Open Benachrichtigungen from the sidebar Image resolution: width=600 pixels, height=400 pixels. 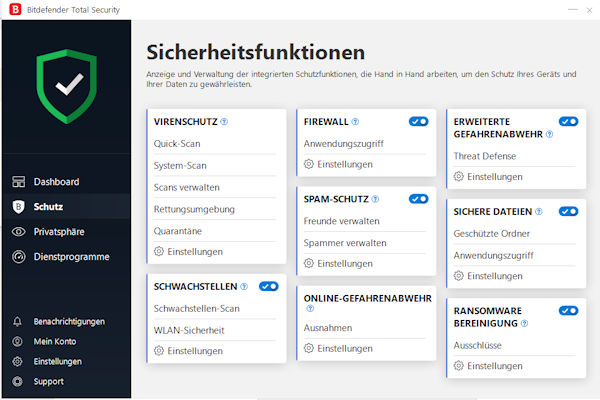[69, 322]
